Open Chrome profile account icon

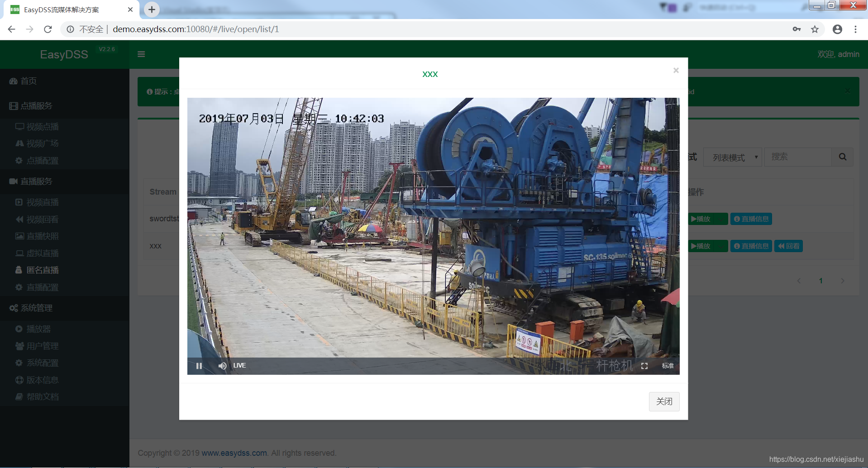tap(837, 29)
